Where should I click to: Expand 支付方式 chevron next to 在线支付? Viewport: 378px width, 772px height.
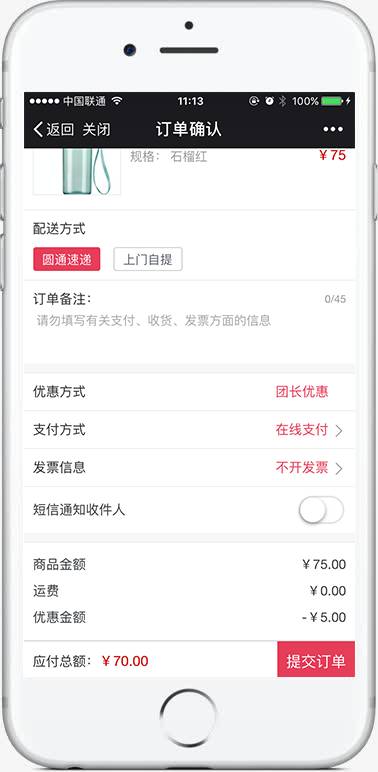(x=339, y=431)
